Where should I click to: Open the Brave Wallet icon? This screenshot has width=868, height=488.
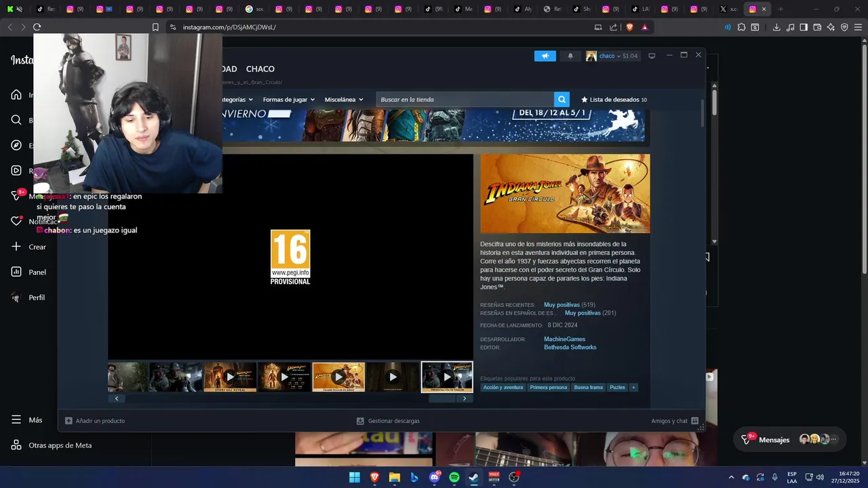click(x=817, y=27)
